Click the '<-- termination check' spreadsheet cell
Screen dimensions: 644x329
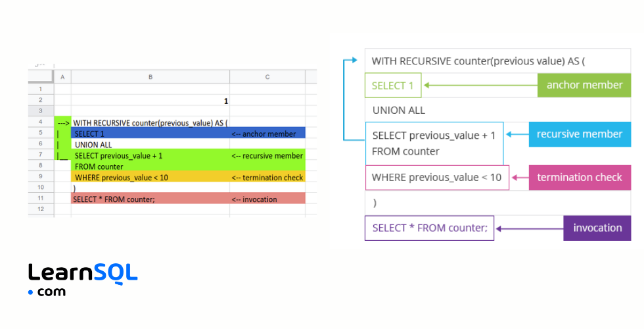click(x=267, y=176)
